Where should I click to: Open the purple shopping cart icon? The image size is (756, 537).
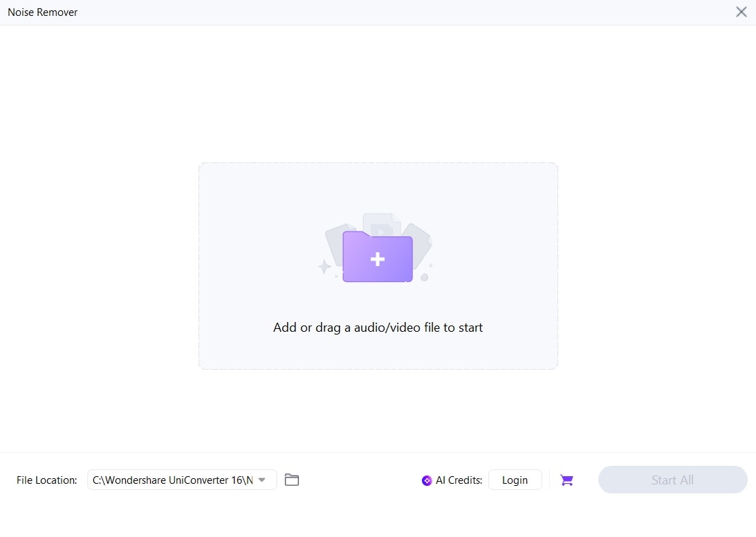click(x=566, y=480)
